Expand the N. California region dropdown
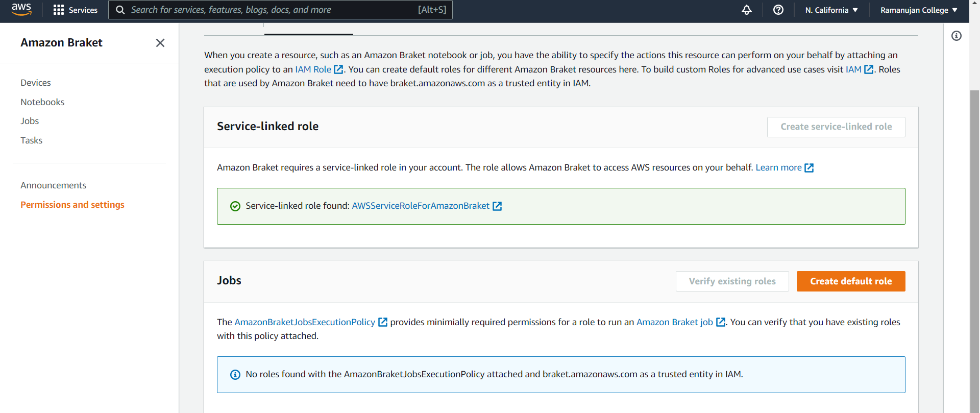The width and height of the screenshot is (980, 413). click(831, 10)
